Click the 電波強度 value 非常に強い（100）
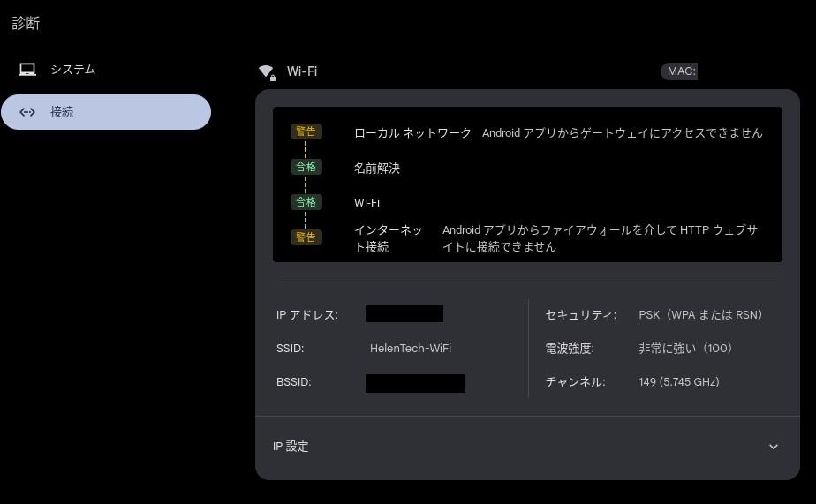816x504 pixels. click(x=685, y=349)
